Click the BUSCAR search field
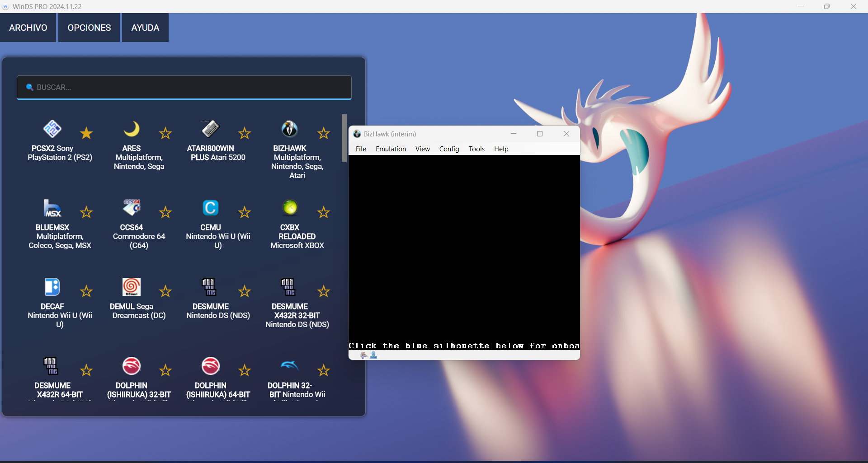Screen dimensions: 868x463 (184, 87)
